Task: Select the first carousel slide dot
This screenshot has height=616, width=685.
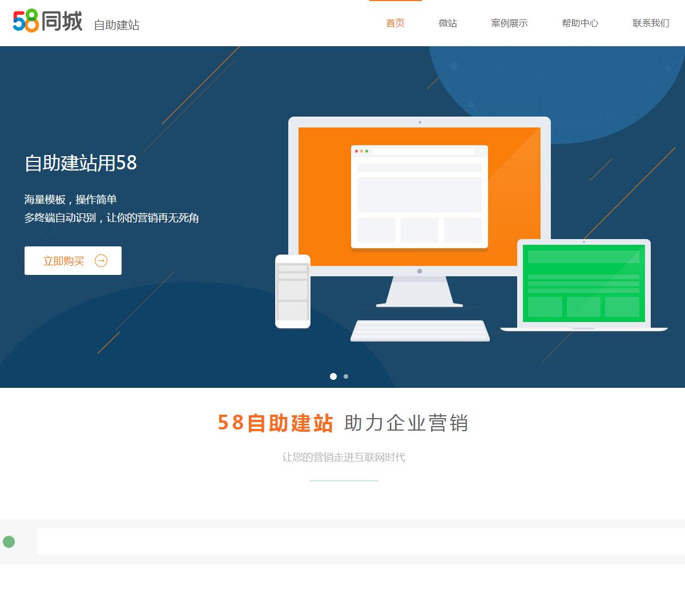Action: pos(333,376)
